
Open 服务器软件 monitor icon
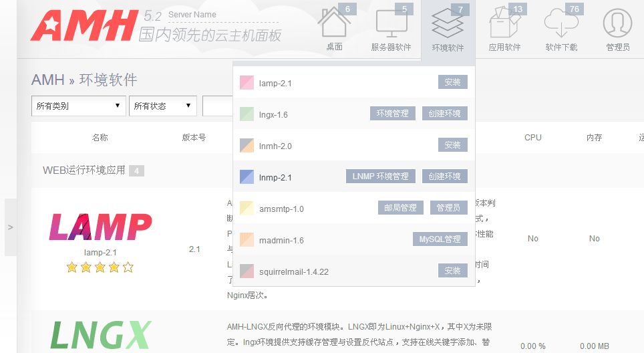[391, 25]
